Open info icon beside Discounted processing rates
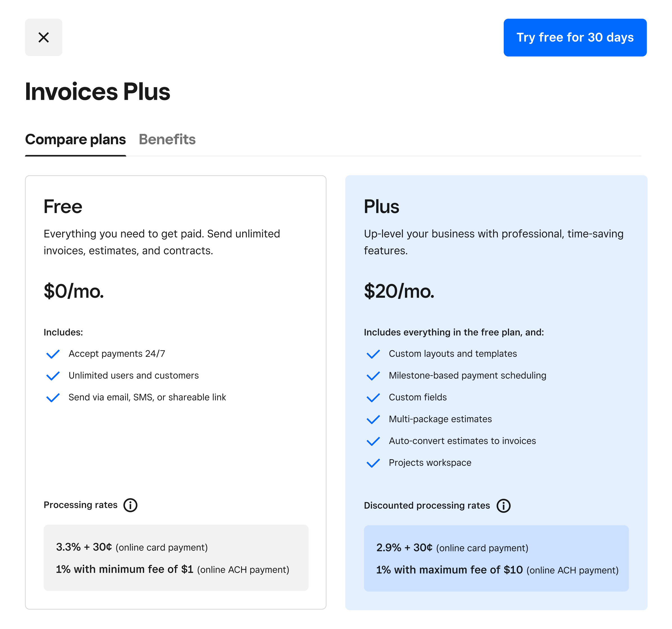This screenshot has width=672, height=629. pos(503,506)
